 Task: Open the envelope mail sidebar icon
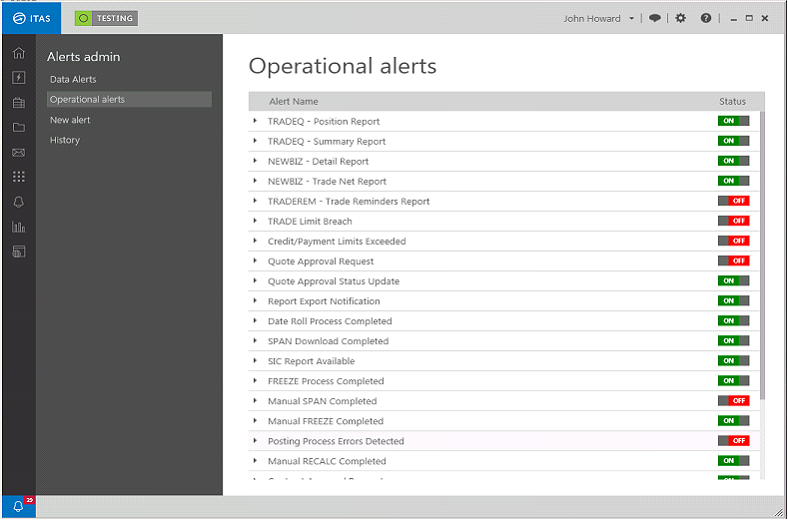19,152
